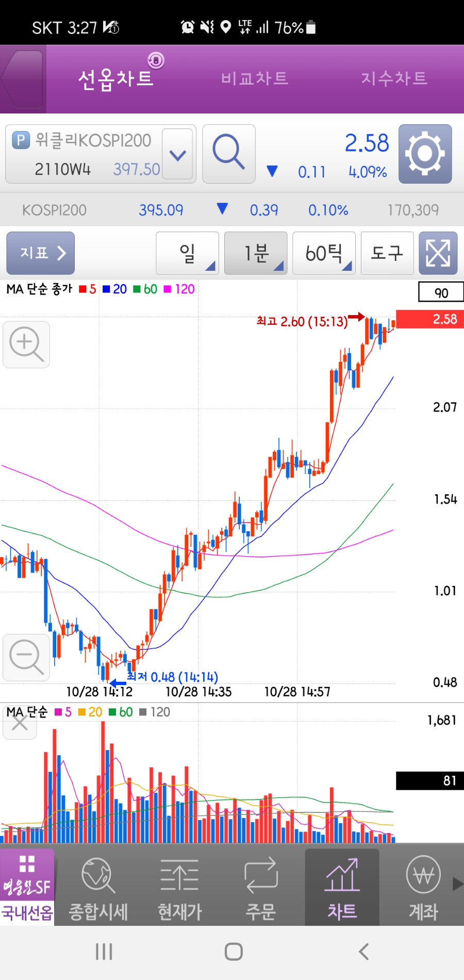Open 60틱 tick interval dropdown

click(x=324, y=253)
